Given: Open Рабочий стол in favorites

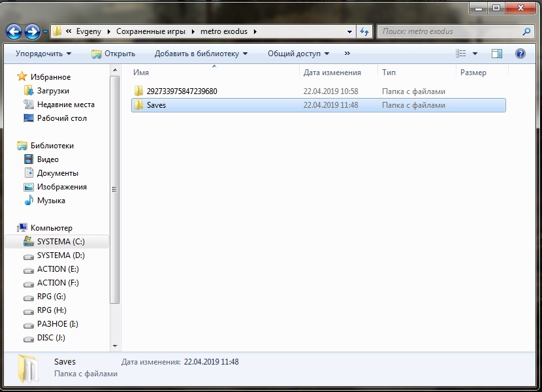Looking at the screenshot, I should 62,118.
